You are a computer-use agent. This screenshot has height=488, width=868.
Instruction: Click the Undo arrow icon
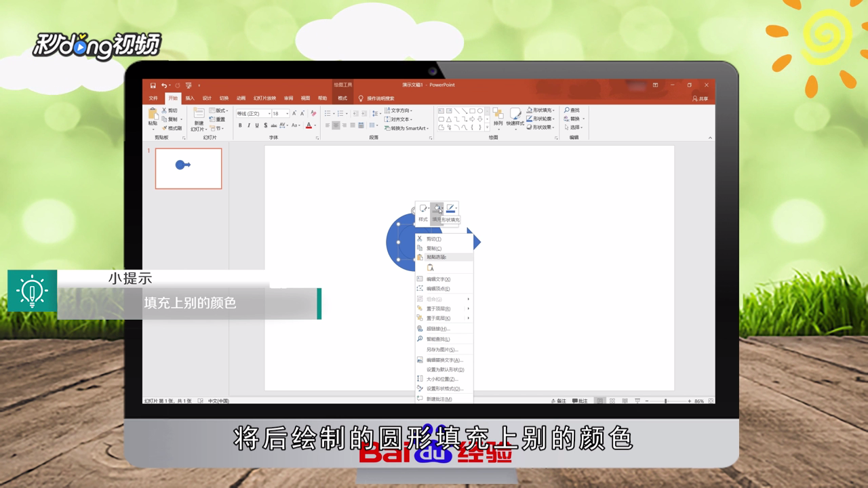(x=164, y=85)
